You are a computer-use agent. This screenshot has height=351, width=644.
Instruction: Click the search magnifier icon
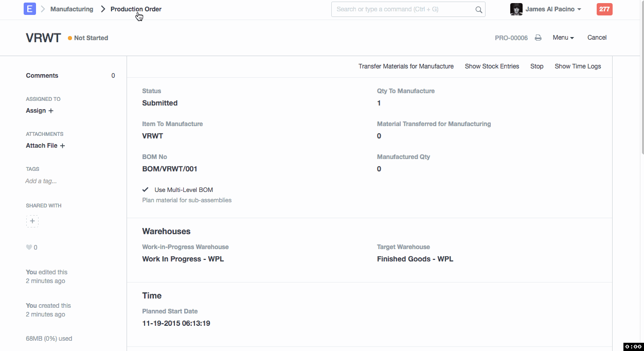point(478,9)
